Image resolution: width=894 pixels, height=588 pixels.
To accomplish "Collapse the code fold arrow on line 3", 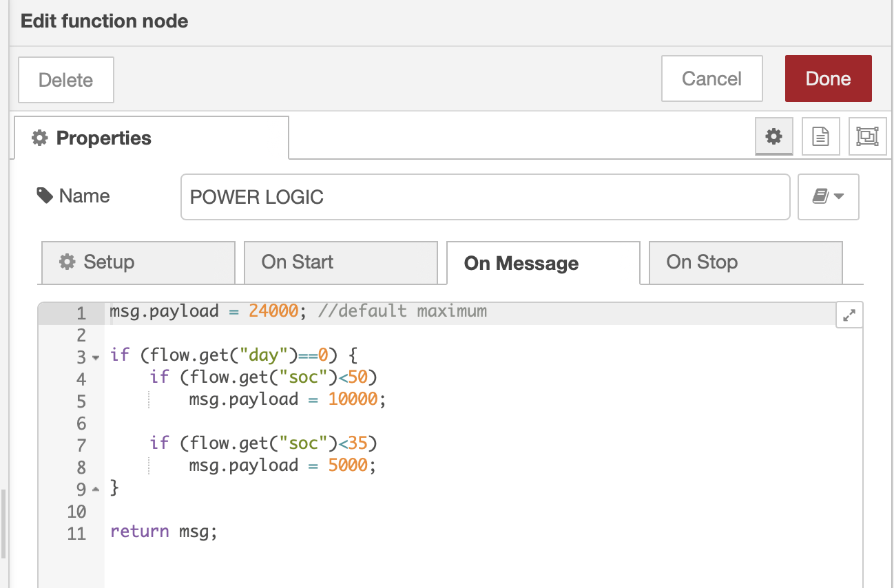I will click(96, 357).
